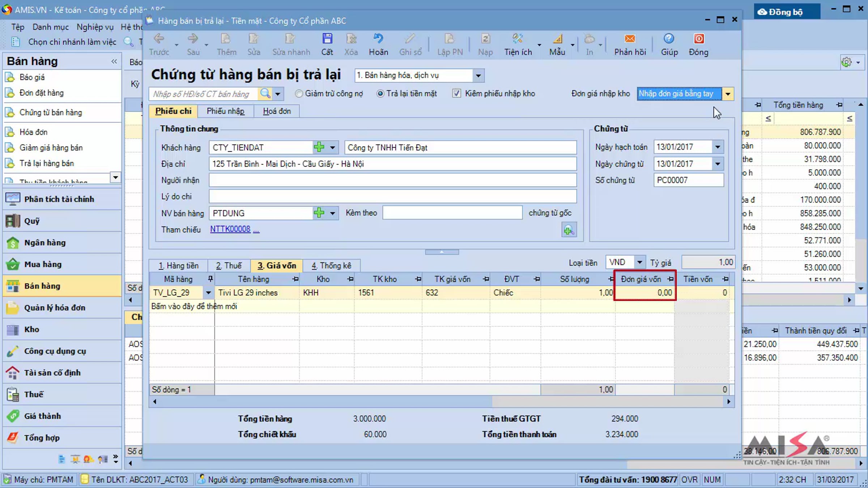Image resolution: width=868 pixels, height=488 pixels.
Task: Open the Khách hàng code dropdown
Action: pos(332,147)
